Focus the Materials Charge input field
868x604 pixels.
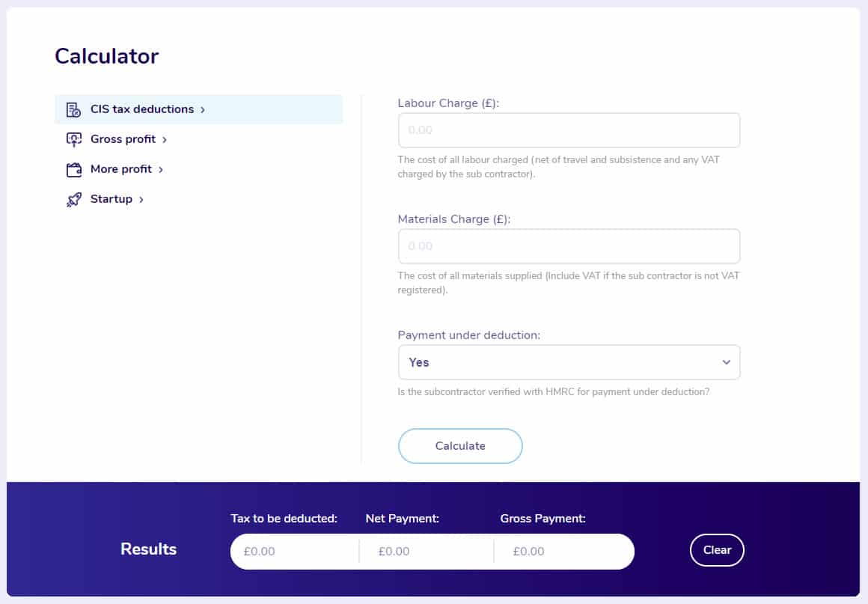[x=569, y=245]
